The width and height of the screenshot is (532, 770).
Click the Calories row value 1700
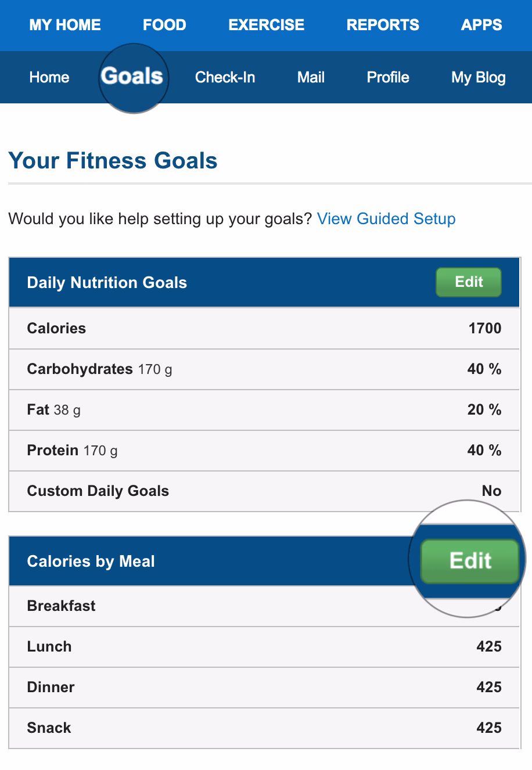click(x=484, y=329)
